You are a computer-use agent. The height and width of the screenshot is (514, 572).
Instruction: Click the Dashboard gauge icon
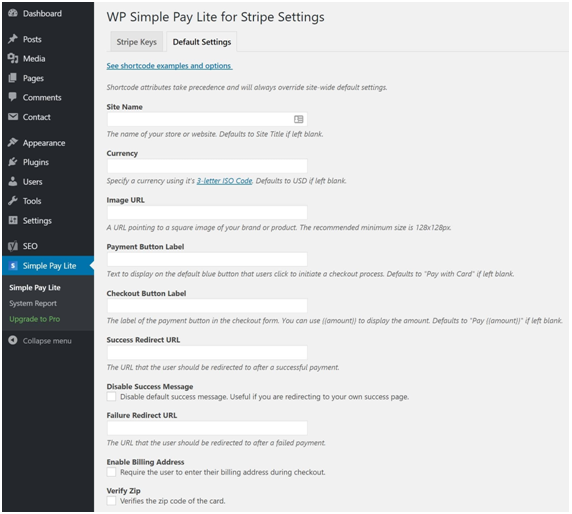pos(13,13)
